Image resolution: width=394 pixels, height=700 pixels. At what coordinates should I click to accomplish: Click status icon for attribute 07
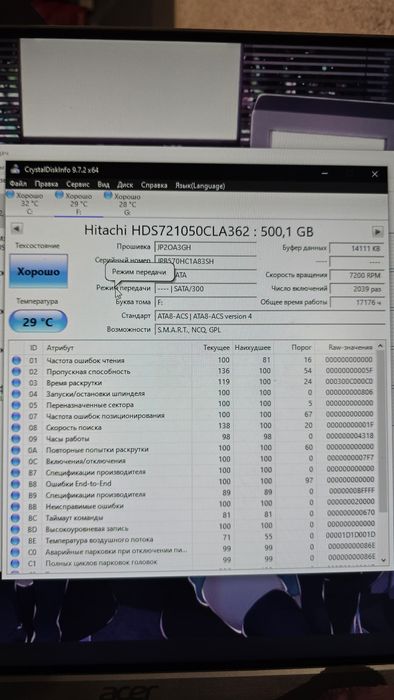[17, 416]
